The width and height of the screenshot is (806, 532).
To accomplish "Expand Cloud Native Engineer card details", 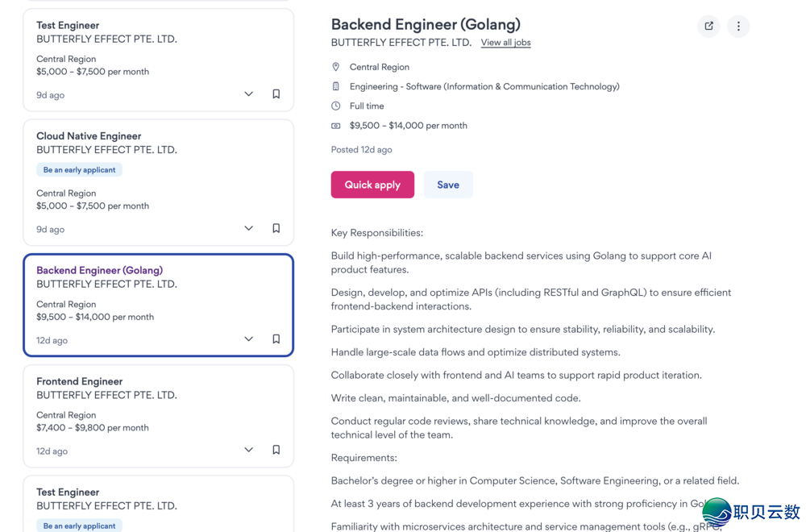I will coord(248,228).
